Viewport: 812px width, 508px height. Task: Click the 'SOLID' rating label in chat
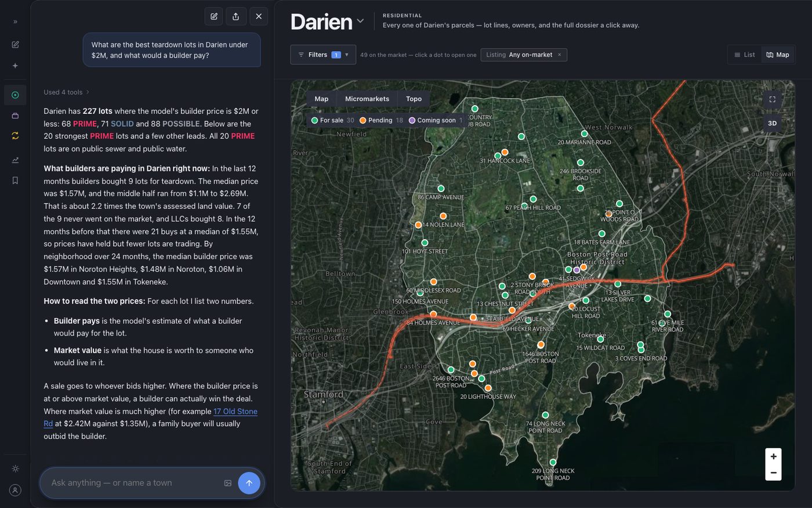(122, 124)
